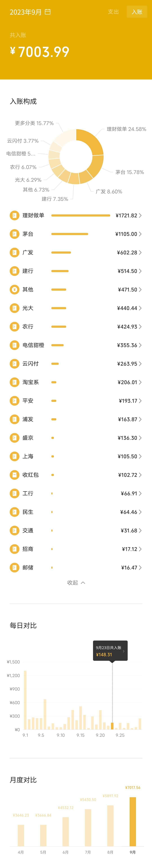Select the 9月 bar in 月度对比
The image size is (152, 868).
click(133, 822)
